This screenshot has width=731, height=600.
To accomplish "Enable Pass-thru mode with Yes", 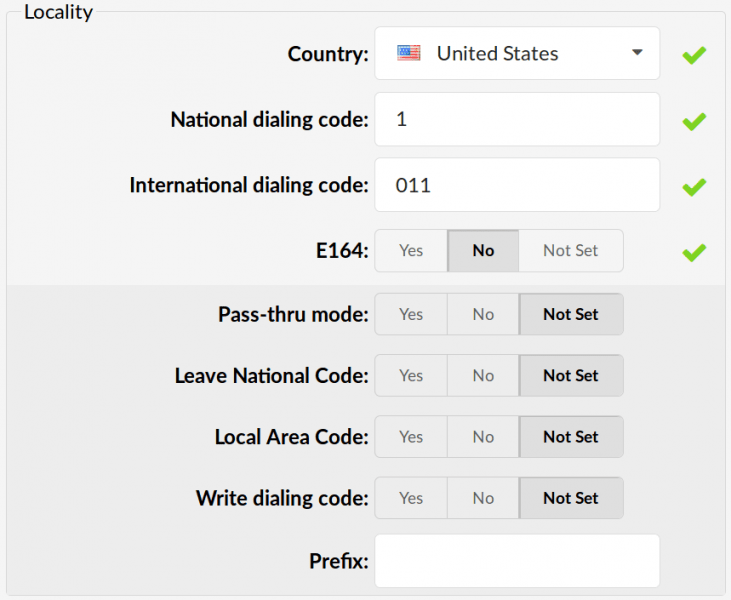I will [411, 314].
